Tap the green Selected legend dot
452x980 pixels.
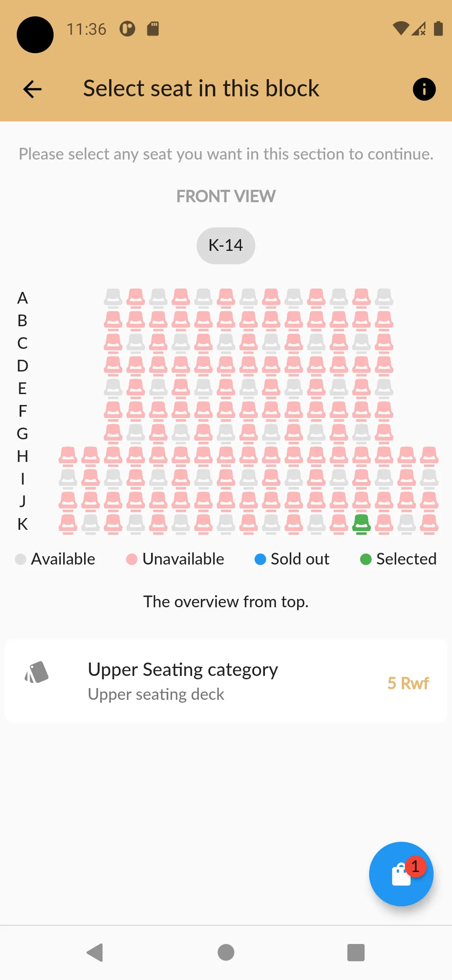(x=366, y=559)
